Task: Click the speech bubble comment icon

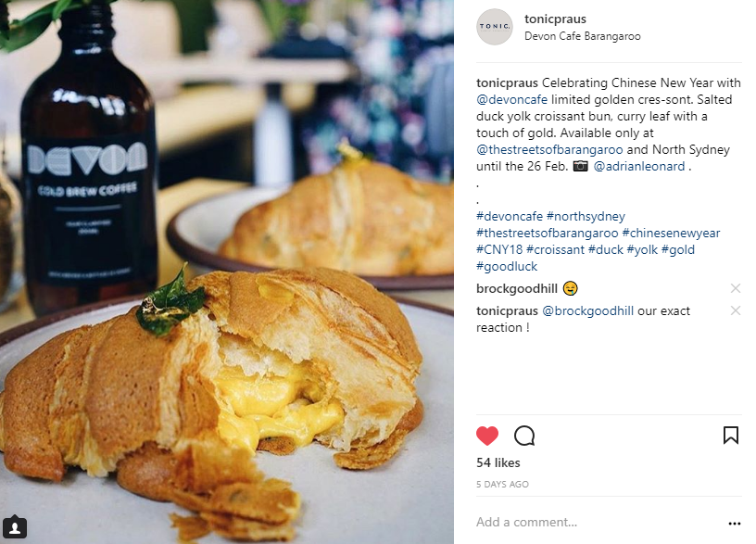Action: [524, 436]
